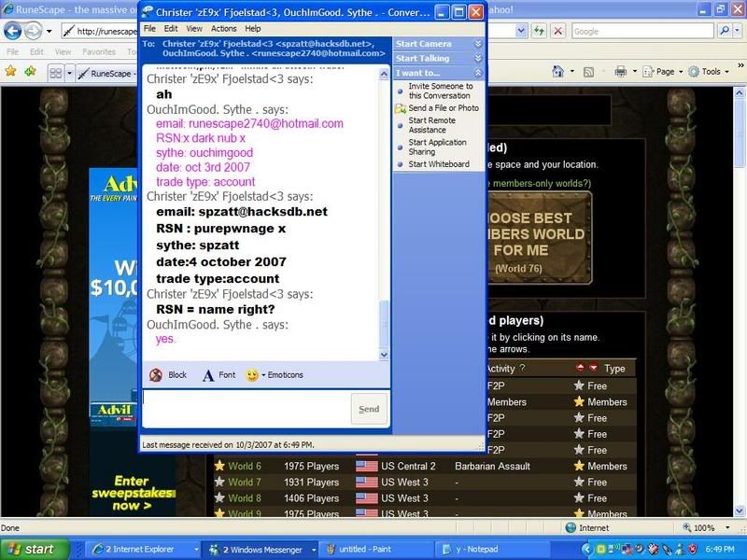The width and height of the screenshot is (747, 560).
Task: Open the Messenger File menu
Action: 149,29
